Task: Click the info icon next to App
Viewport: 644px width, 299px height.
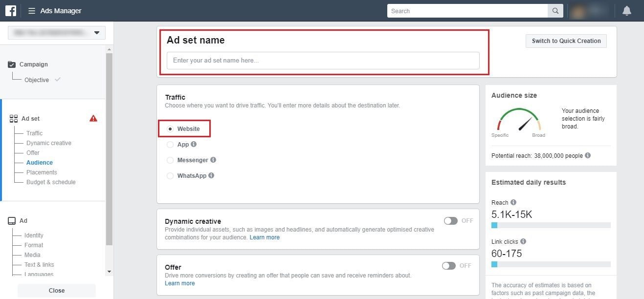Action: tap(194, 144)
